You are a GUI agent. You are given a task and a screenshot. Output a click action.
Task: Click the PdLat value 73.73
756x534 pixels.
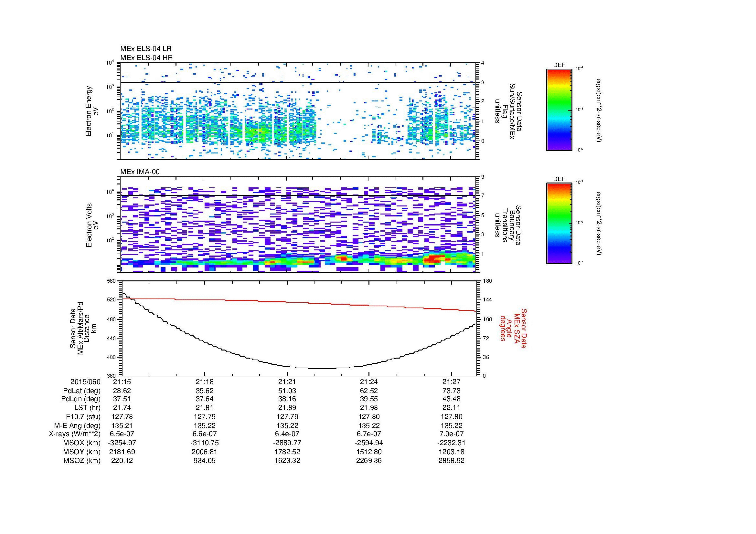pyautogui.click(x=451, y=391)
